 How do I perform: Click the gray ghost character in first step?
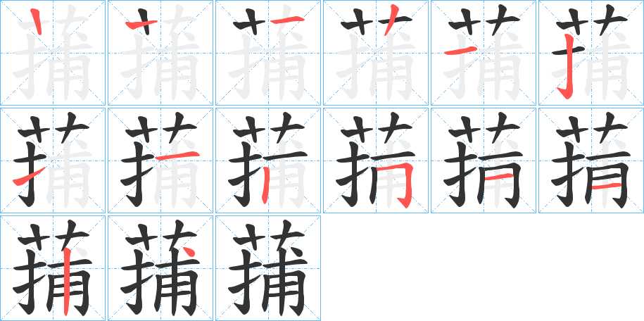tap(53, 53)
